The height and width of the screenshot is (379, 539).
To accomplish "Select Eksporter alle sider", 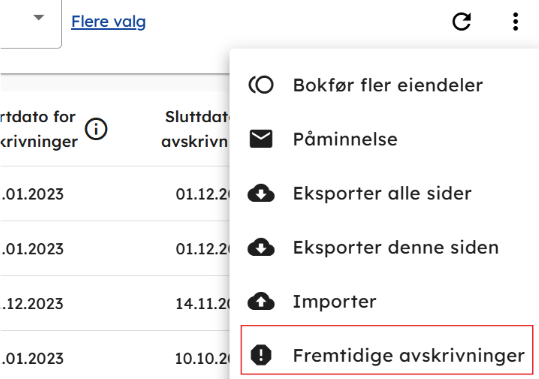I will point(384,193).
